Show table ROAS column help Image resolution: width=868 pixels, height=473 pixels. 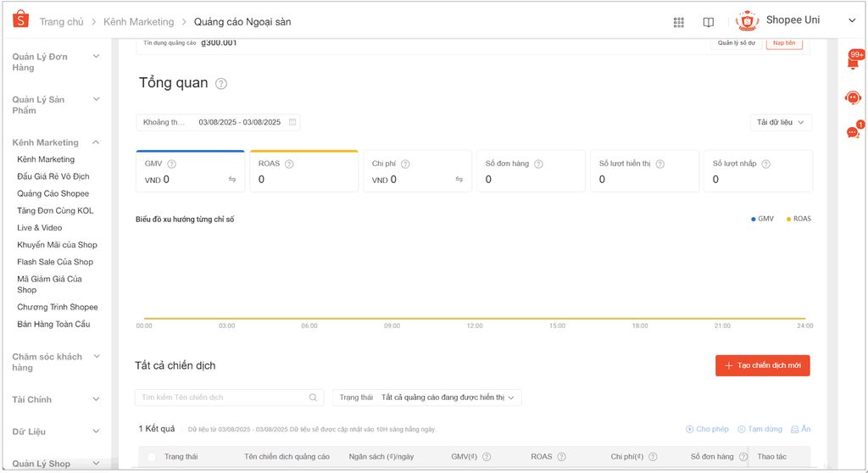pyautogui.click(x=561, y=457)
